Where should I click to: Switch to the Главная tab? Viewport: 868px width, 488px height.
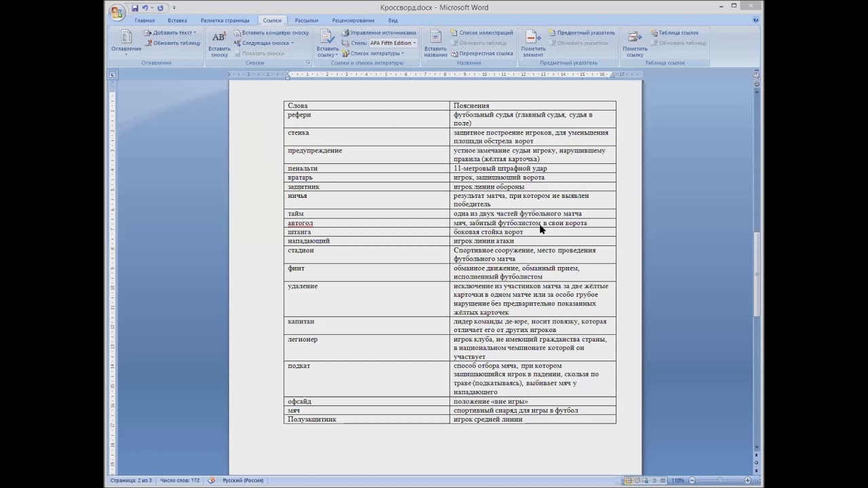click(x=144, y=20)
